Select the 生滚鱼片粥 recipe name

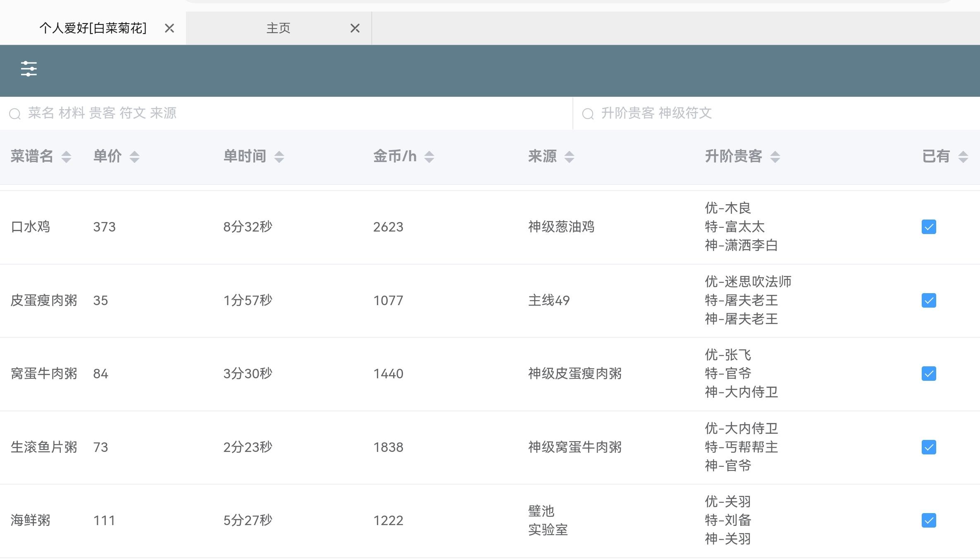tap(44, 447)
